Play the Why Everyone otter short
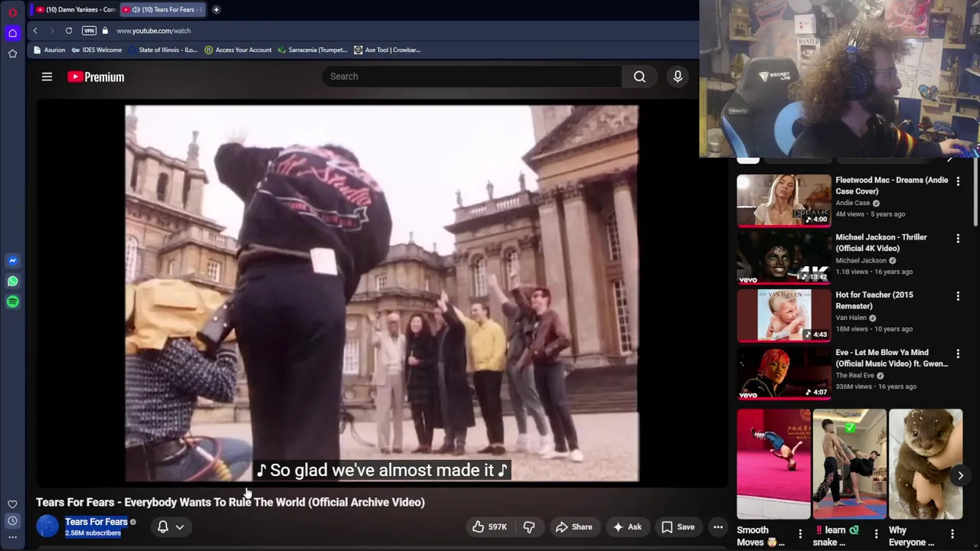This screenshot has width=980, height=551. (926, 464)
